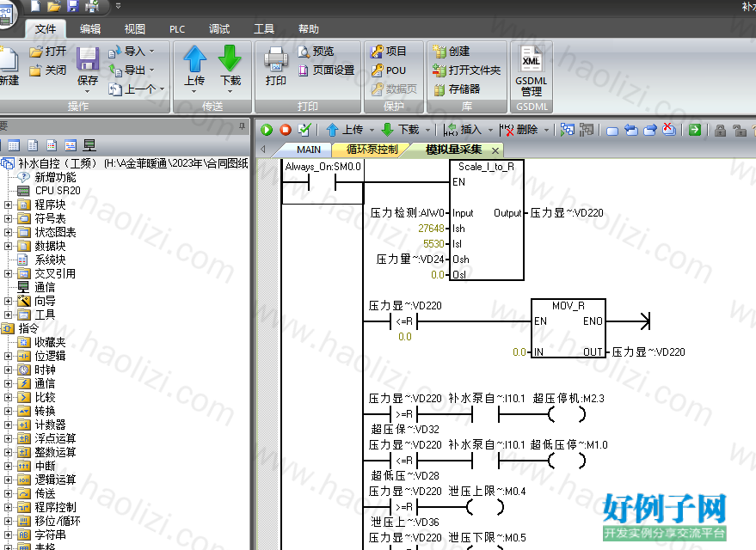This screenshot has height=550, width=756.
Task: Click the toggle bookmark icon
Action: (x=612, y=131)
